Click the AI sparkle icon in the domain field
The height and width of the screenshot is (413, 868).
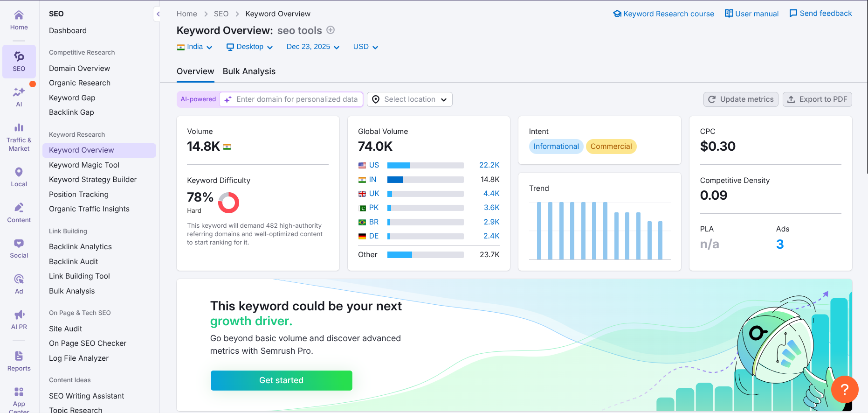click(228, 99)
